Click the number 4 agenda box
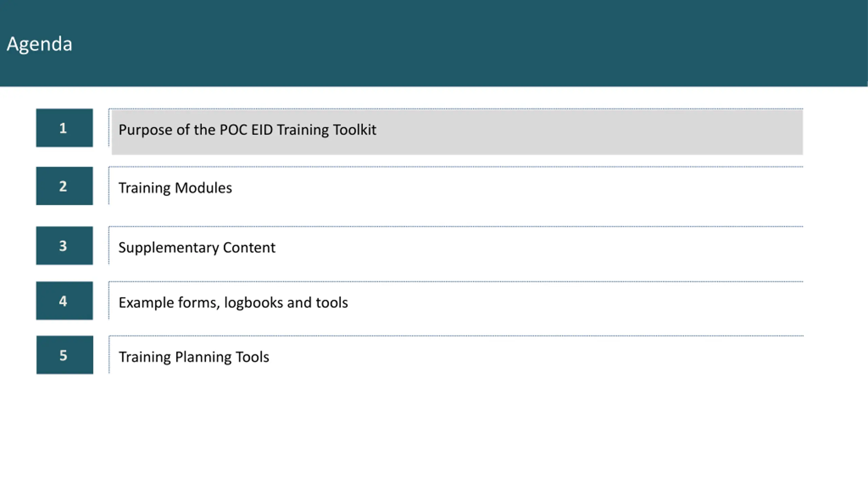This screenshot has height=488, width=868. point(64,301)
